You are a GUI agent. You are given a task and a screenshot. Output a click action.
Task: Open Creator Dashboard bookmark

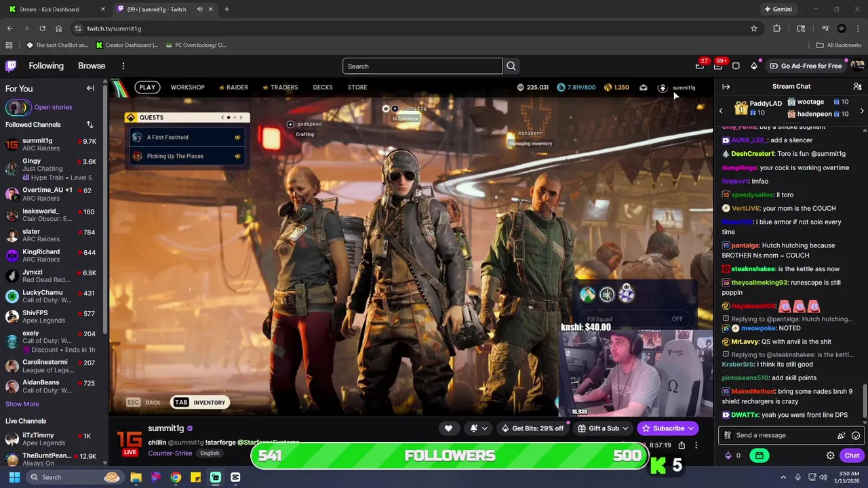tap(127, 45)
